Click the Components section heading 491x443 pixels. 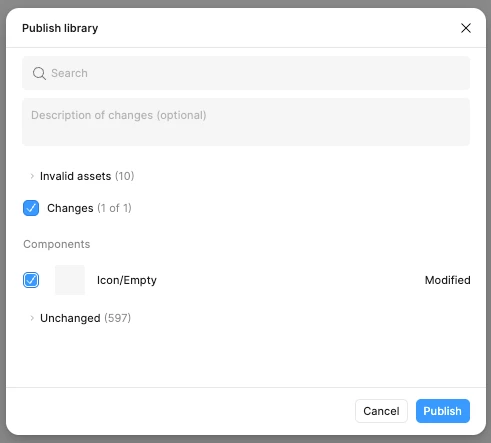point(57,244)
